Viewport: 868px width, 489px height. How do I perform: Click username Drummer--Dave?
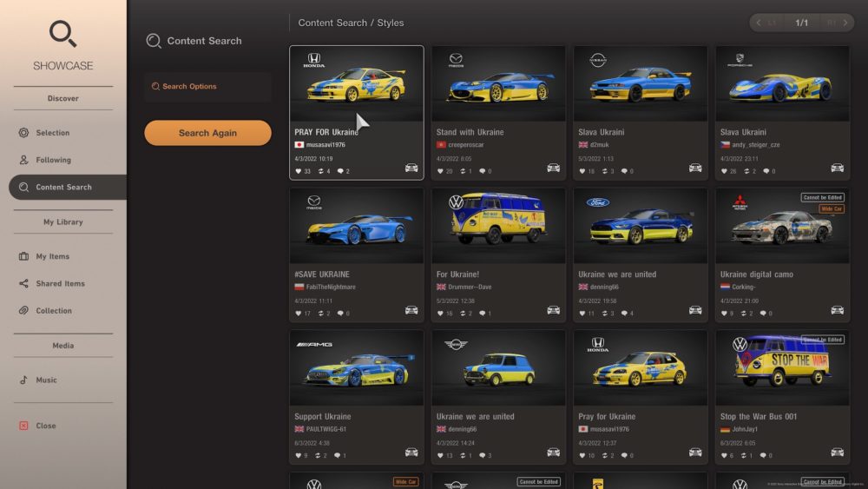click(470, 287)
